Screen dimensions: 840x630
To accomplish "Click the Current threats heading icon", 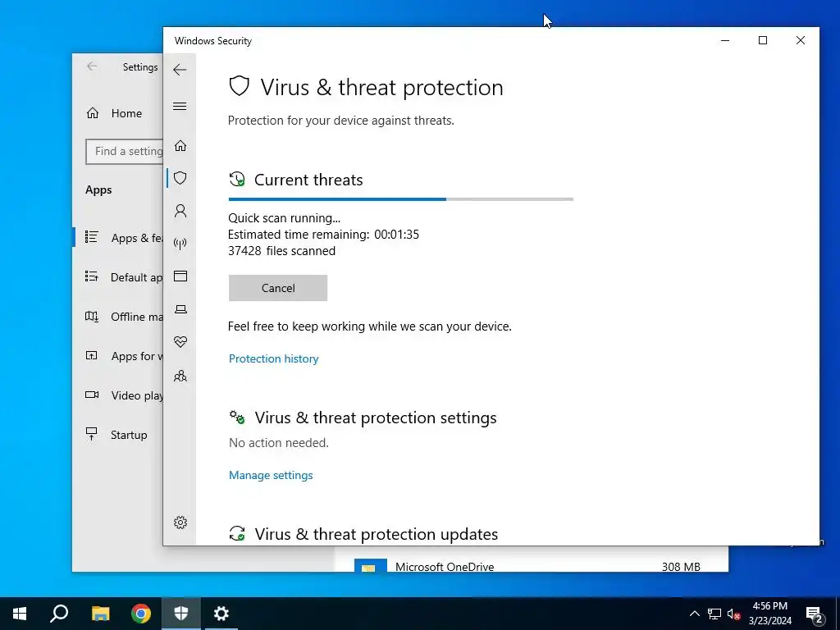I will (x=237, y=180).
